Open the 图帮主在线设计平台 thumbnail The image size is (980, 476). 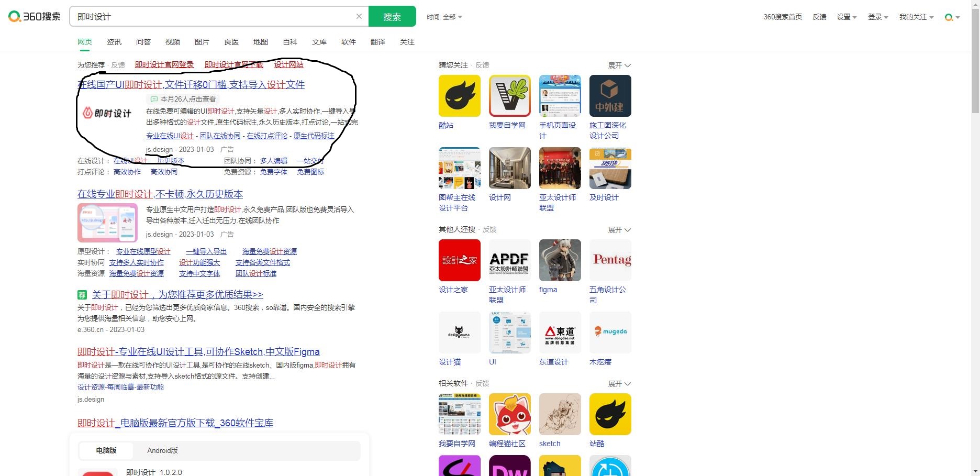click(460, 168)
